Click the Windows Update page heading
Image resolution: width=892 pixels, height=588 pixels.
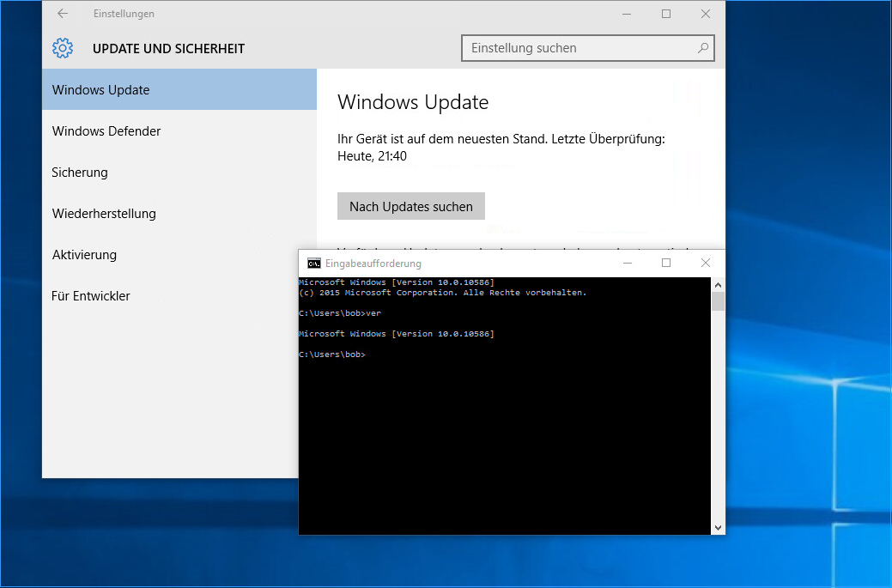coord(413,102)
